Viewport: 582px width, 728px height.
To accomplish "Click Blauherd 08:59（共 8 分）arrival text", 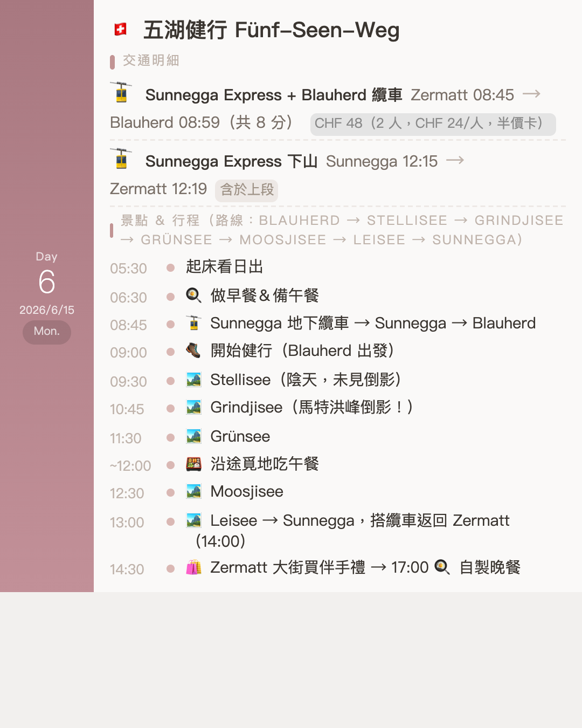I will click(201, 122).
